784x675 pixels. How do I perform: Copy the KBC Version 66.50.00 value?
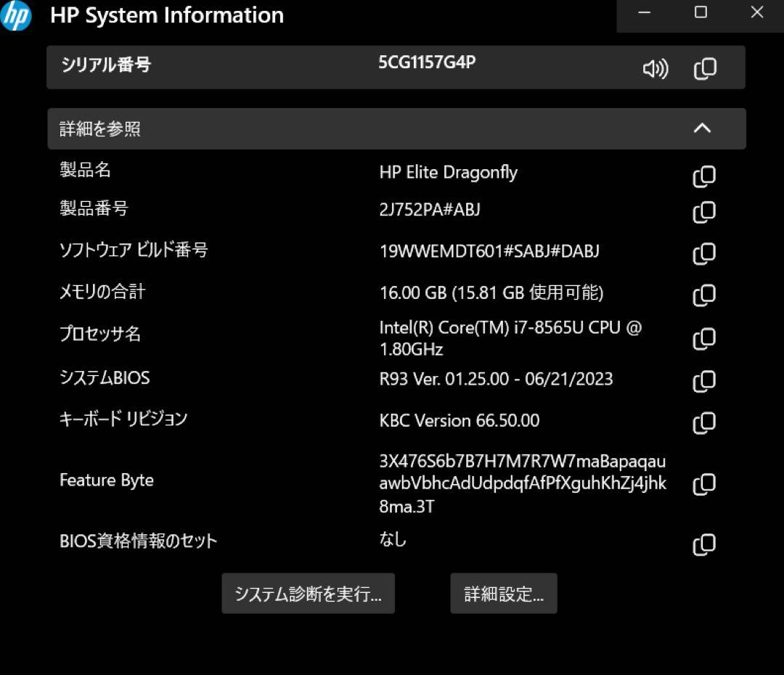704,422
